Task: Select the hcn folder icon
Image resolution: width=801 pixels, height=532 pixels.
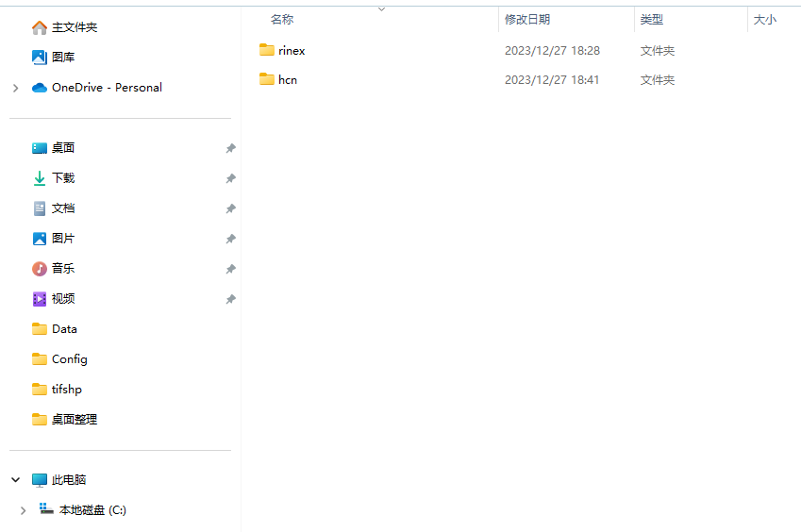Action: click(x=267, y=79)
